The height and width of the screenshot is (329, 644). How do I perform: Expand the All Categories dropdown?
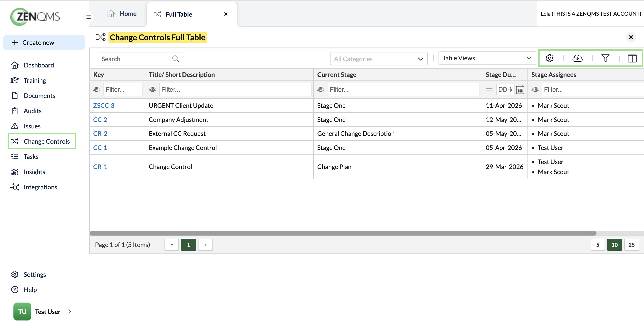point(378,59)
